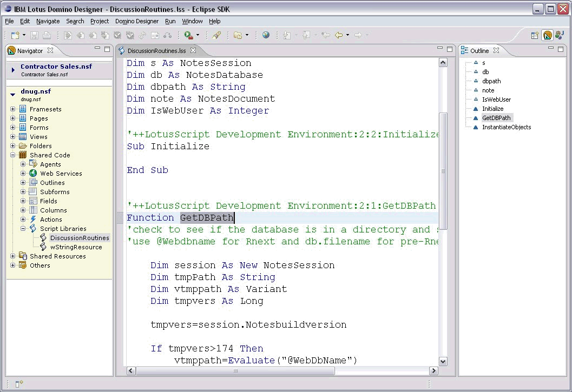The height and width of the screenshot is (392, 572).
Task: Click the Forward navigation arrow icon
Action: [358, 35]
